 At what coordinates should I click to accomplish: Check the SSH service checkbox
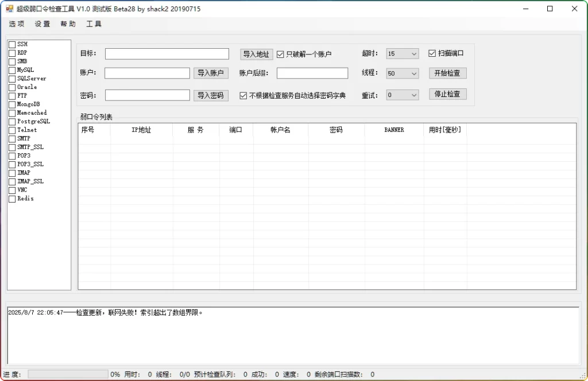click(12, 45)
